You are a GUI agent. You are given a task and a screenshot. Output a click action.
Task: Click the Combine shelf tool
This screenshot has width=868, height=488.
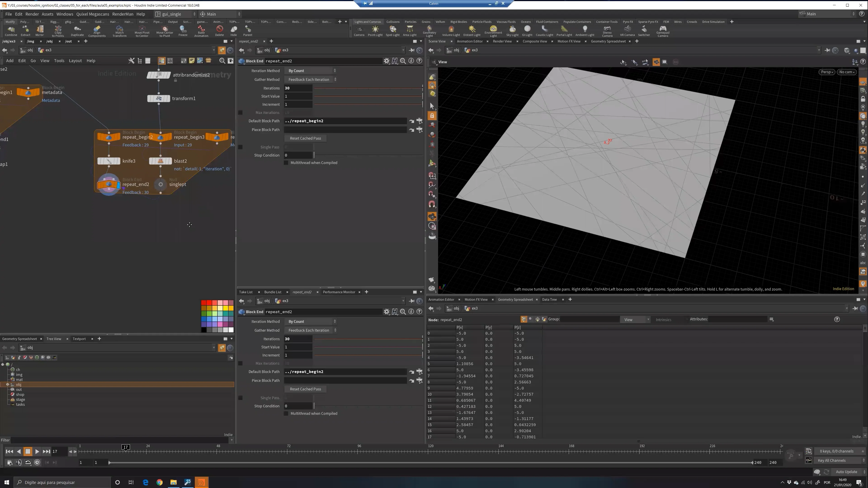coord(11,31)
